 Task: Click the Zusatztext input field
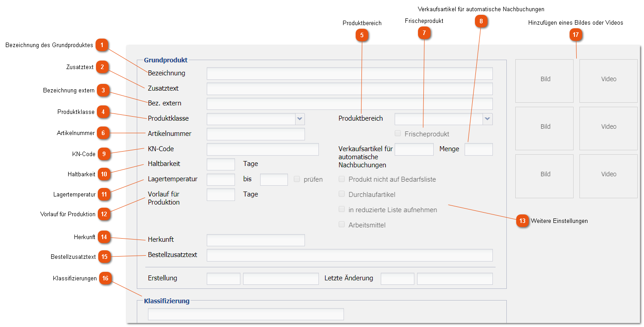coord(349,89)
